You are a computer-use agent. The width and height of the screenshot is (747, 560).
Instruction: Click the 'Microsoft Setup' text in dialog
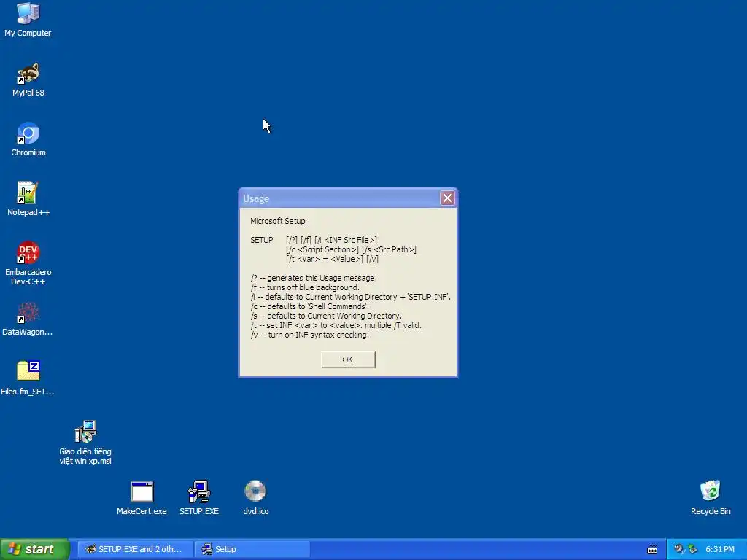coord(278,221)
